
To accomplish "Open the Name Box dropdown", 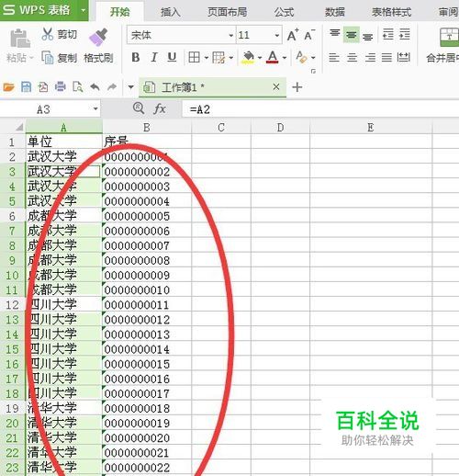I will pyautogui.click(x=95, y=109).
